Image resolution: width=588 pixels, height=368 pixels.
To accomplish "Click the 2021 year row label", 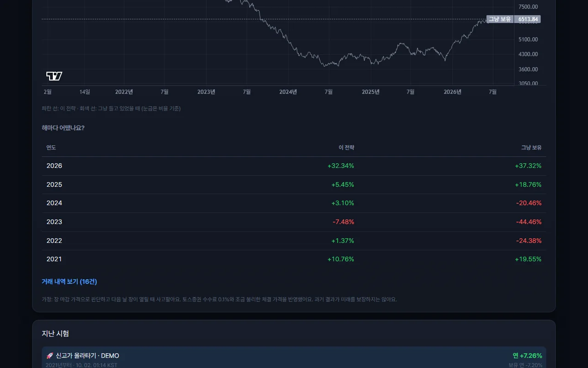I will pyautogui.click(x=54, y=259).
